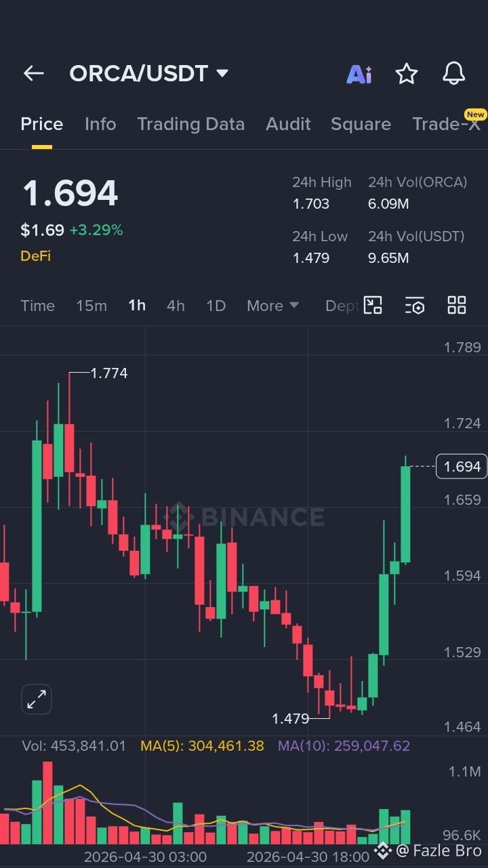488x868 pixels.
Task: Expand chart to fullscreen
Action: pos(37,699)
